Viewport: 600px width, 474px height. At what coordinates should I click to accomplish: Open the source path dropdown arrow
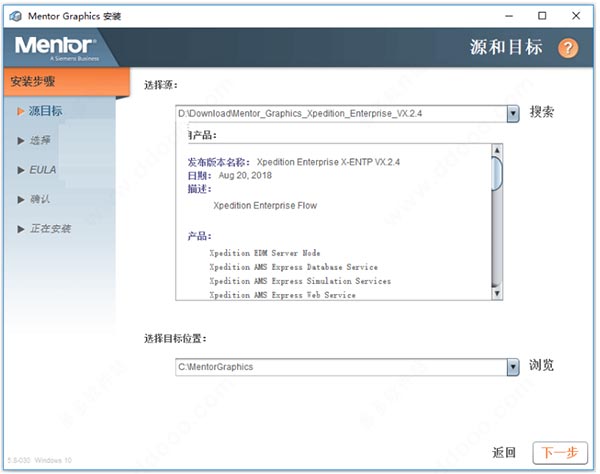tap(513, 114)
